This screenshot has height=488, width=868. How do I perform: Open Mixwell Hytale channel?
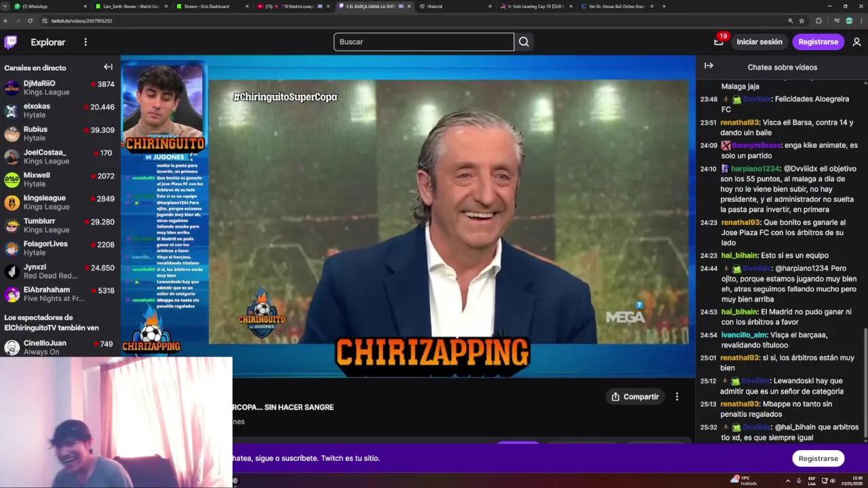(60, 180)
